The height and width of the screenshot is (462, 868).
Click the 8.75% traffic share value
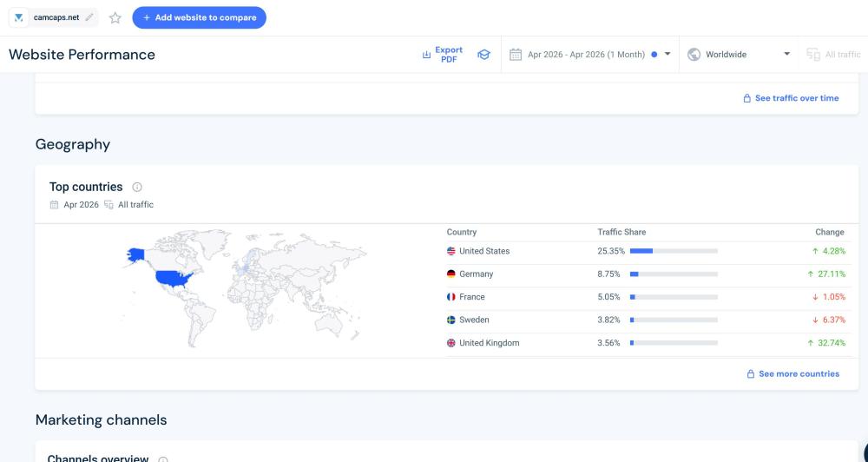[x=609, y=274]
